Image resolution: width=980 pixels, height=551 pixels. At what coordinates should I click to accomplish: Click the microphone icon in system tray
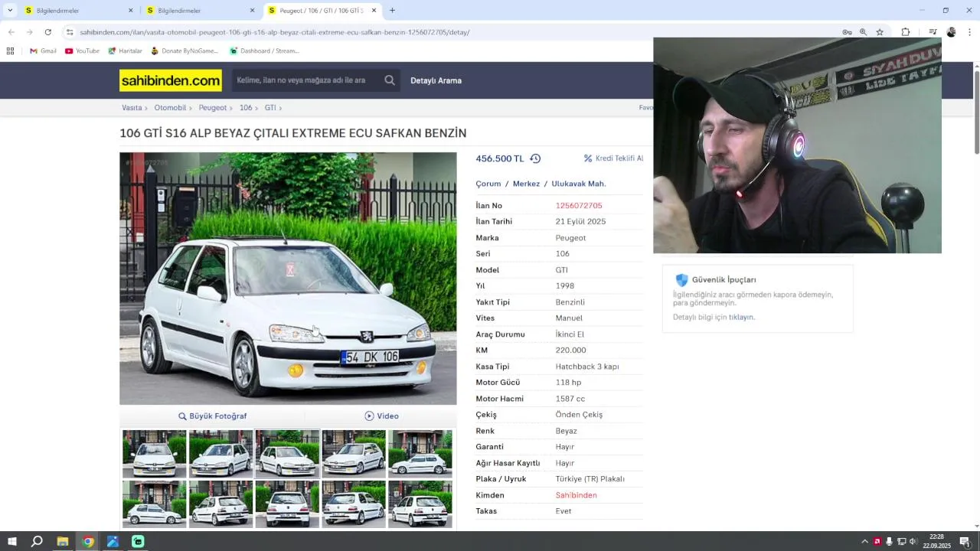(889, 542)
